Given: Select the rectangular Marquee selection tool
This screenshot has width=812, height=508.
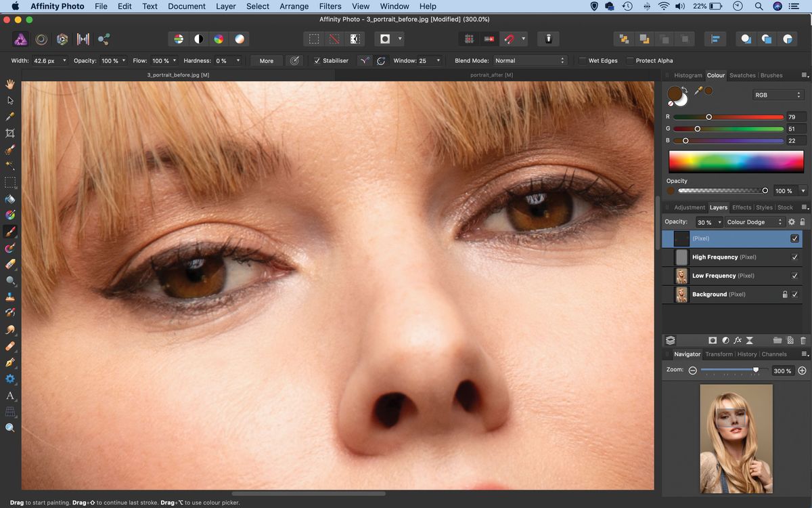Looking at the screenshot, I should (10, 182).
